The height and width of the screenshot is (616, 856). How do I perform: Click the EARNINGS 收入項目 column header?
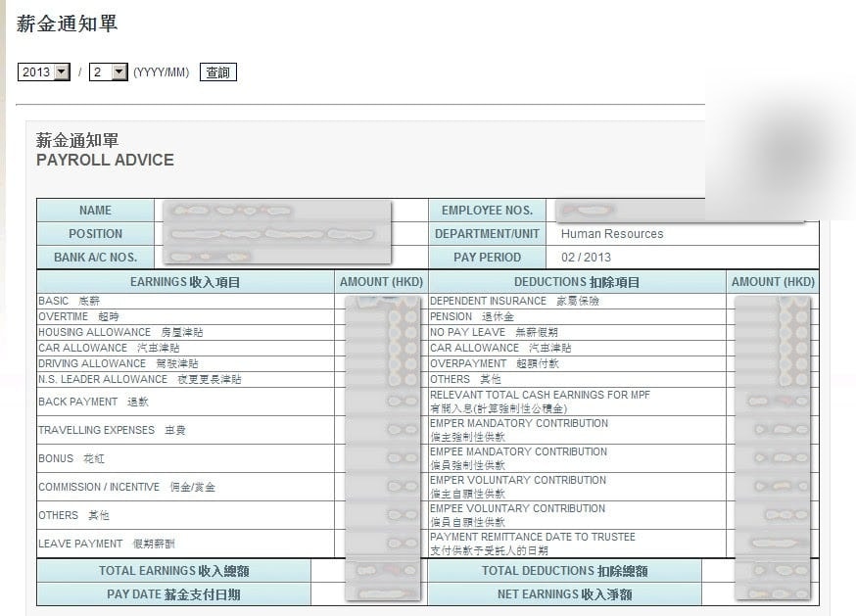tap(185, 282)
